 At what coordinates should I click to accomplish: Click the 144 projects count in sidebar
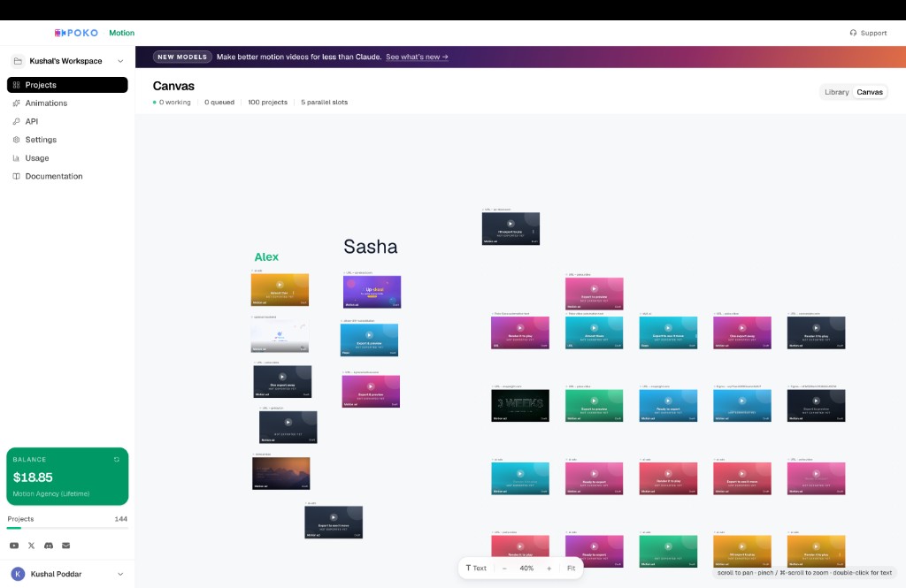(x=120, y=519)
